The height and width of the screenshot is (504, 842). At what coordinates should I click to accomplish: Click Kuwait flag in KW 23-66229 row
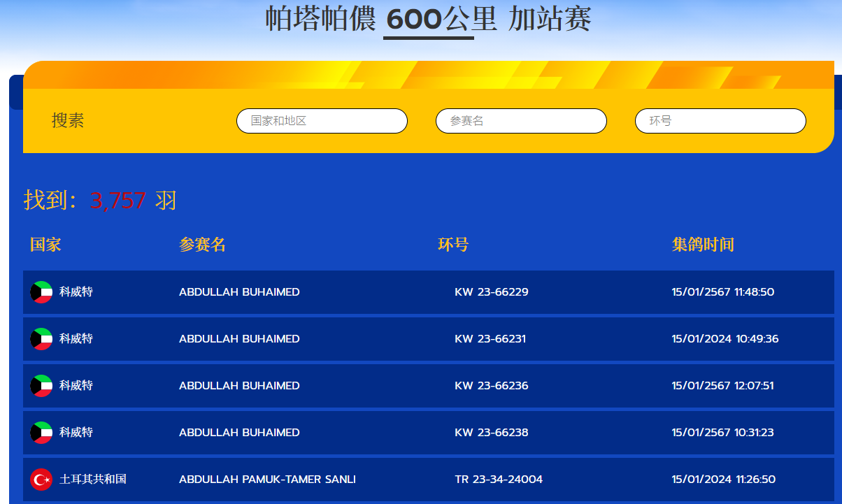[x=41, y=292]
